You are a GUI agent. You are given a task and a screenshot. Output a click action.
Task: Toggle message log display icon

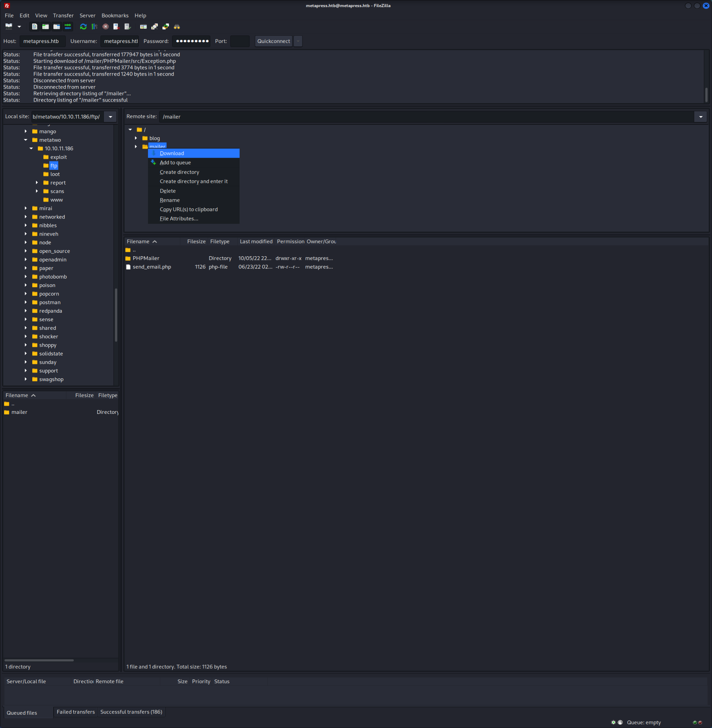[x=35, y=27]
